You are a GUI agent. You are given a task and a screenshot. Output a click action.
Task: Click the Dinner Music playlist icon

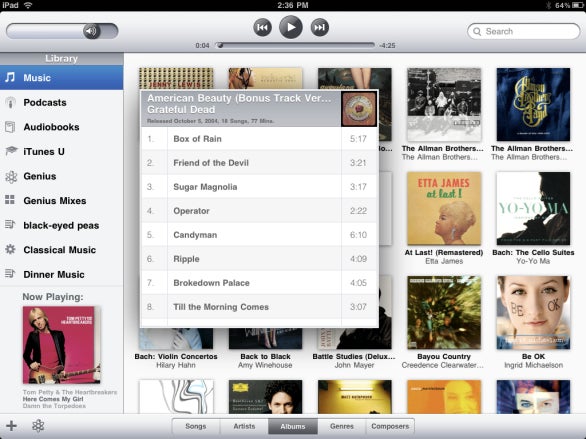[10, 274]
